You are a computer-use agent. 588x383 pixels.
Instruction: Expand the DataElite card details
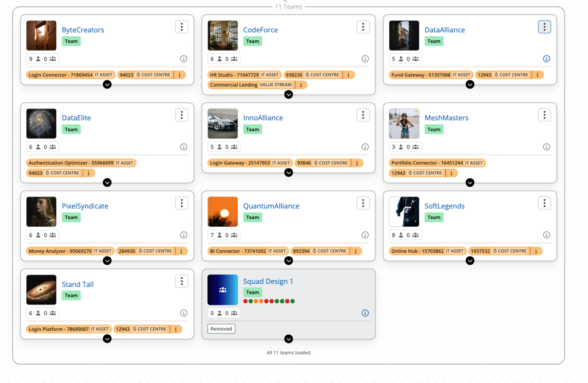click(x=107, y=183)
